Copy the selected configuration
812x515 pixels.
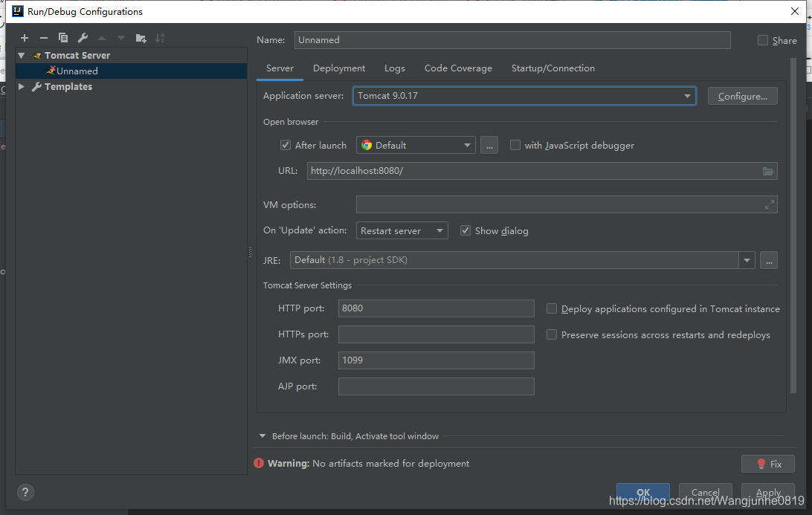(63, 38)
